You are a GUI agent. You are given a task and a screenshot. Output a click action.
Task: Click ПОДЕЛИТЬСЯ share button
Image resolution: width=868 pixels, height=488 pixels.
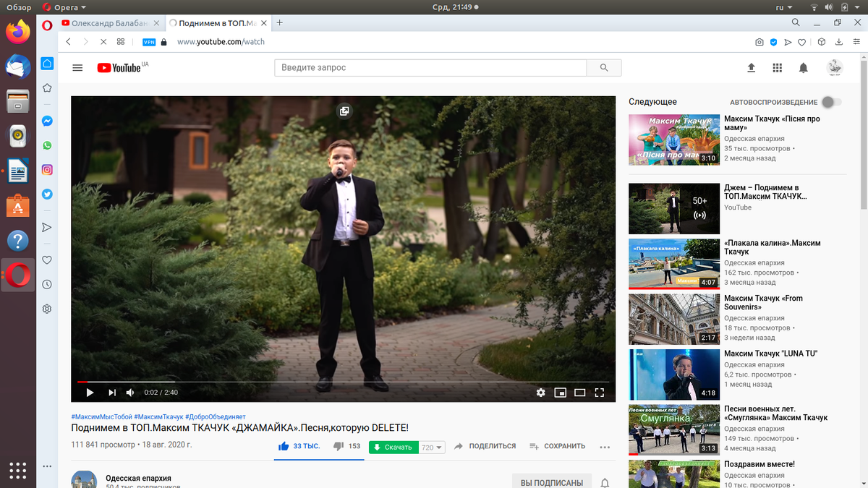pos(485,447)
